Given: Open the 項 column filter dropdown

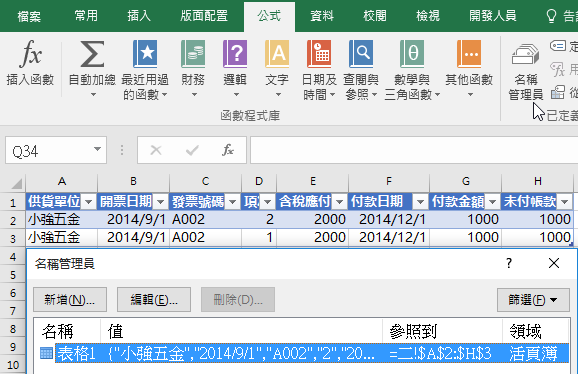Looking at the screenshot, I should pos(268,202).
